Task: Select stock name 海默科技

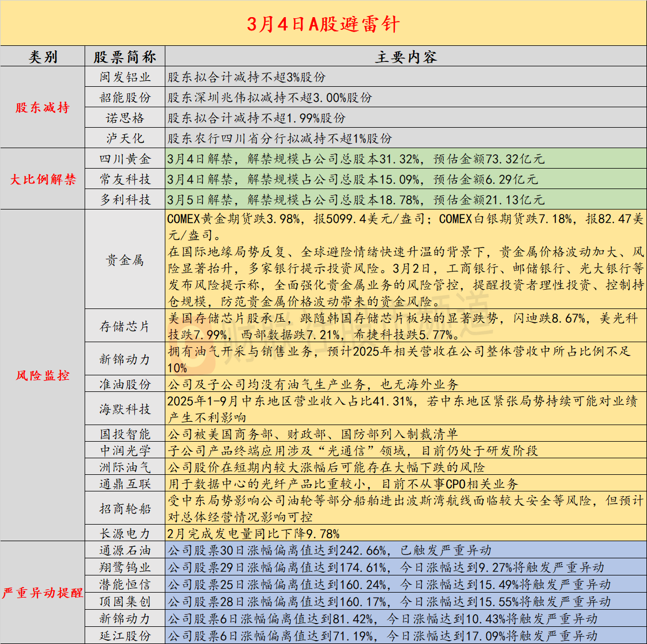Action: click(125, 409)
